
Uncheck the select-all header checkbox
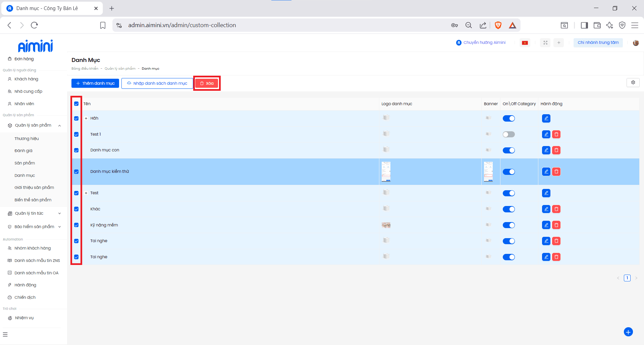(76, 104)
